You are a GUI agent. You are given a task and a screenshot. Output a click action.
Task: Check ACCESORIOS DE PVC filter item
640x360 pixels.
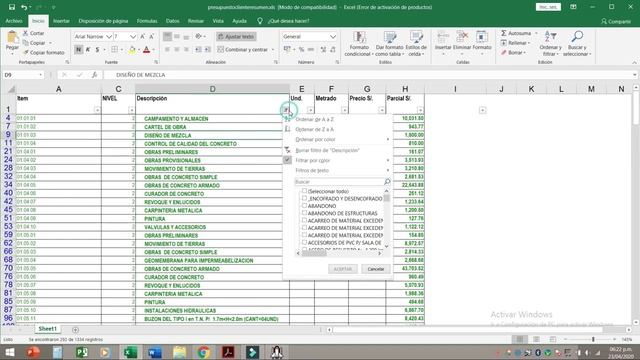[304, 242]
